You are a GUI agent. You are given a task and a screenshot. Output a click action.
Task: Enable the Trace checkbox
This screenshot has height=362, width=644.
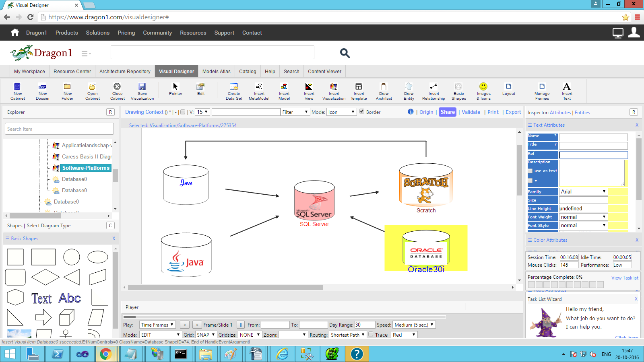[x=371, y=334]
